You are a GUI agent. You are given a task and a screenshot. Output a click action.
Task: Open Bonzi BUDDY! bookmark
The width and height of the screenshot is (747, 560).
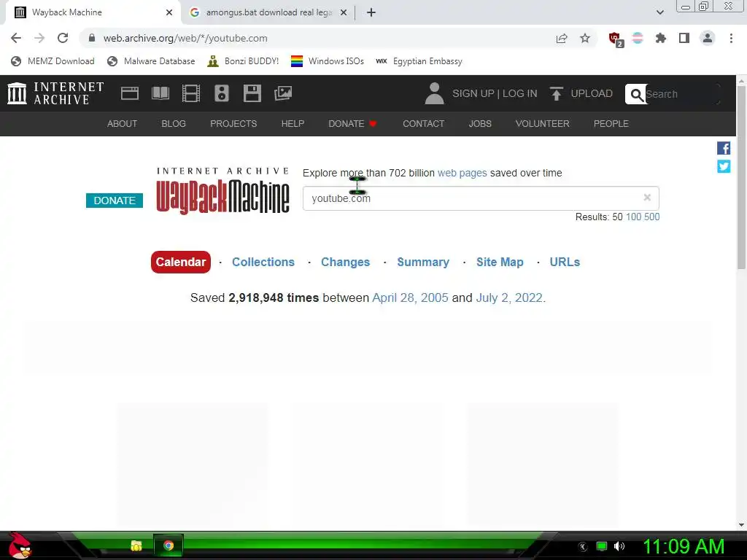[x=243, y=61]
